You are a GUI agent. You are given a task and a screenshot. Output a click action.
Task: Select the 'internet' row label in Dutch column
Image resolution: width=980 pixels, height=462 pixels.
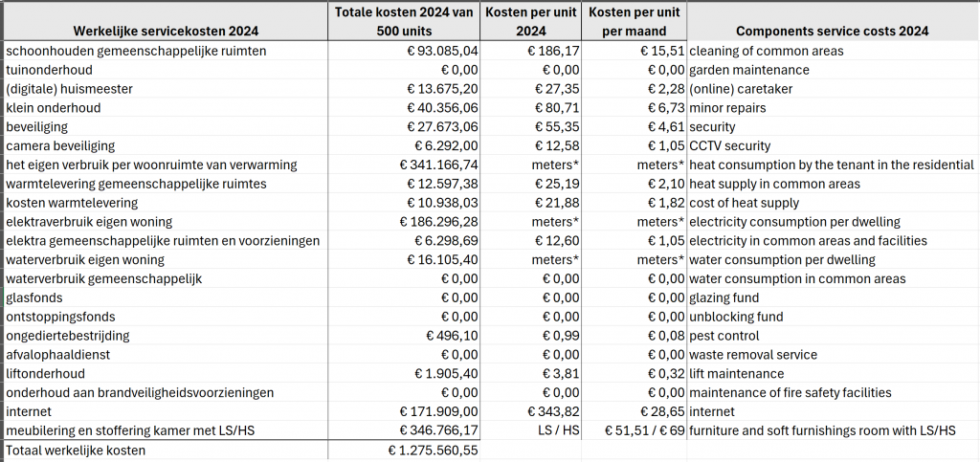tap(165, 412)
